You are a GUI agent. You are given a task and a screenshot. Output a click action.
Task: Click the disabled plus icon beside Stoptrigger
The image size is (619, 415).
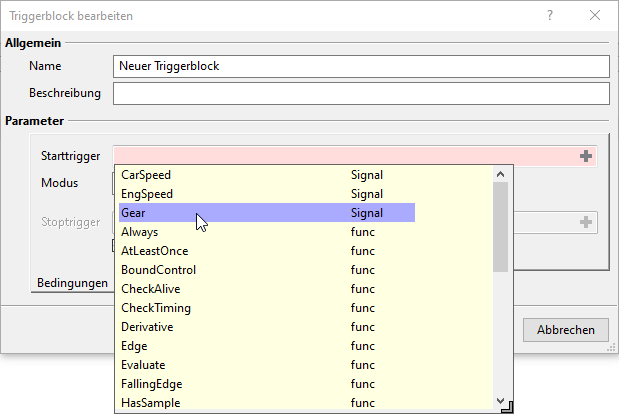[x=586, y=222]
